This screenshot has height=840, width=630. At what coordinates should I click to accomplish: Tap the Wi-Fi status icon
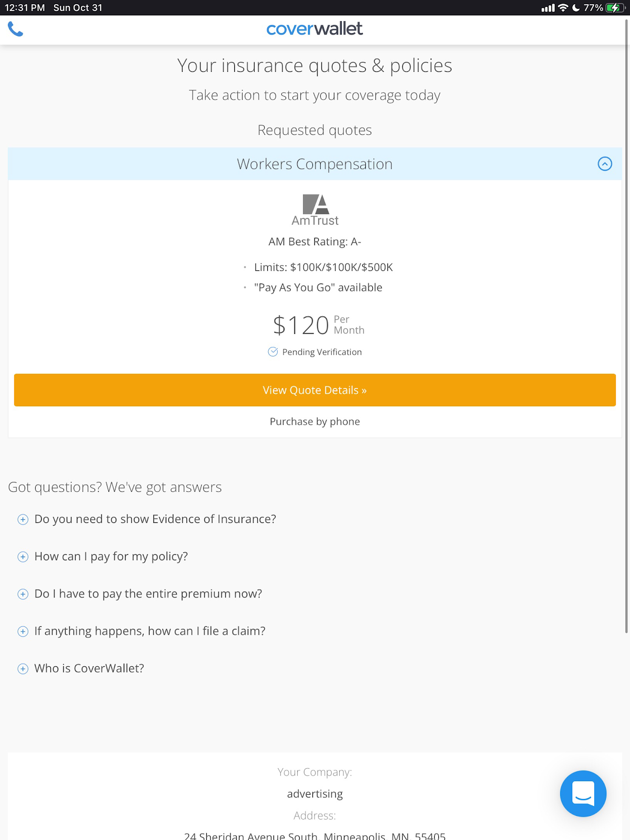click(563, 8)
